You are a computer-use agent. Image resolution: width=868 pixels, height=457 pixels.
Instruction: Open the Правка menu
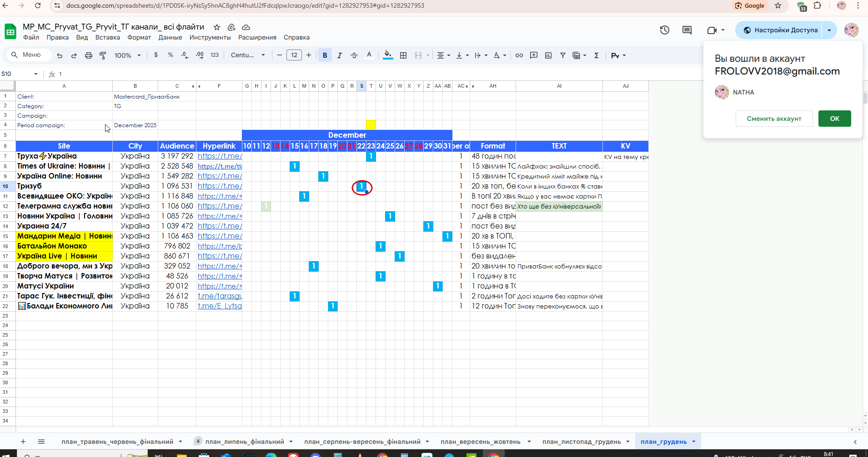tap(58, 37)
